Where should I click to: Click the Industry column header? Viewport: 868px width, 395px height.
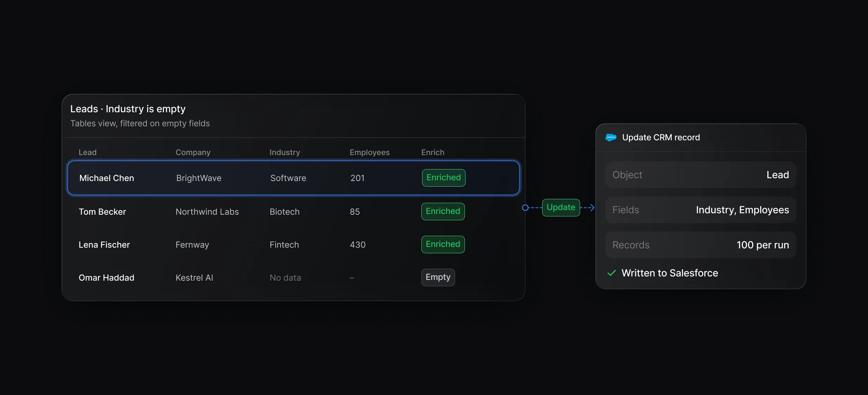click(x=285, y=152)
